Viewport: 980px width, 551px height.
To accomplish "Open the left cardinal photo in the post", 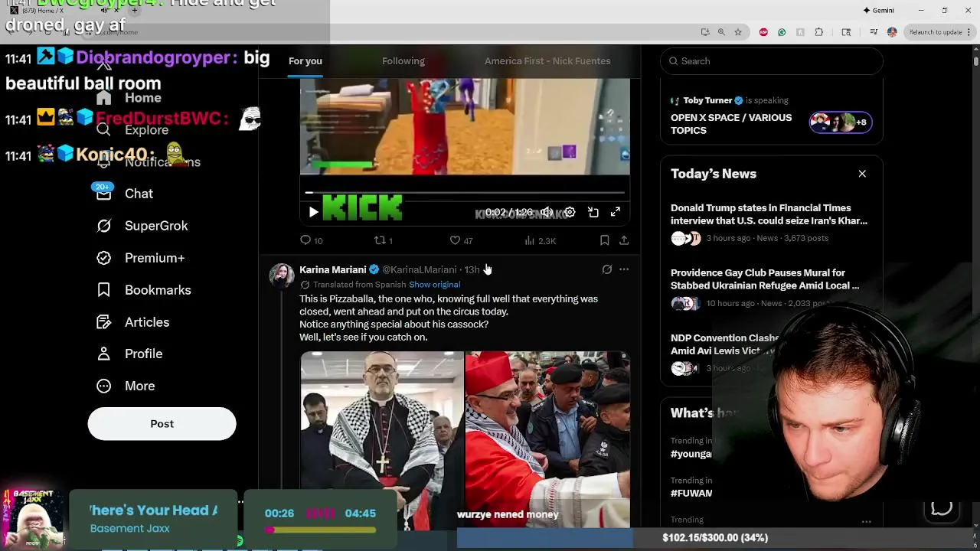I will click(x=381, y=440).
